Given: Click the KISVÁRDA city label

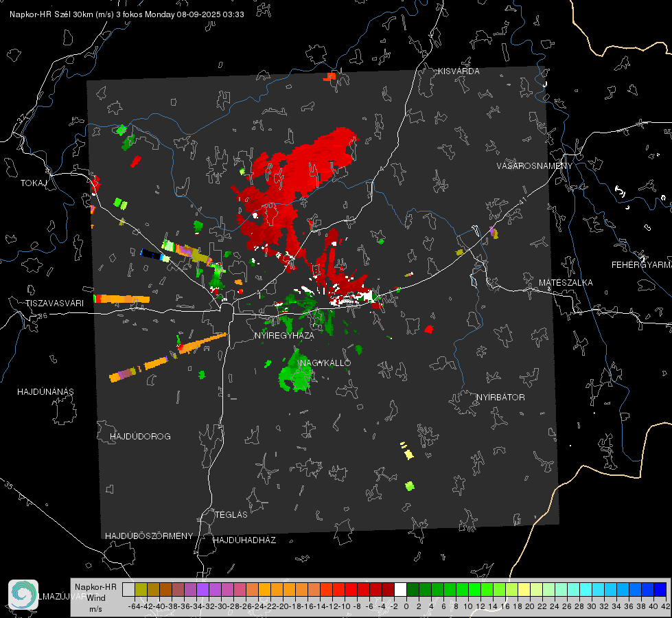Looking at the screenshot, I should [x=458, y=71].
